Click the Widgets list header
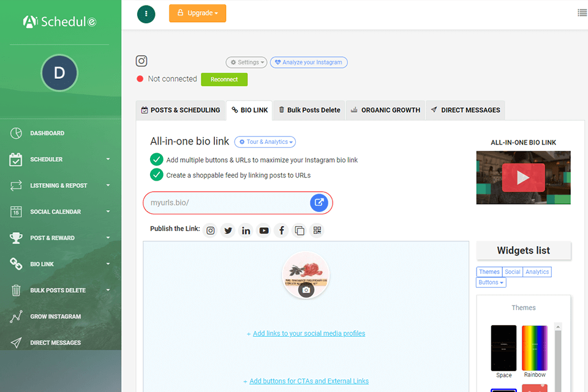The height and width of the screenshot is (392, 588). (x=524, y=251)
